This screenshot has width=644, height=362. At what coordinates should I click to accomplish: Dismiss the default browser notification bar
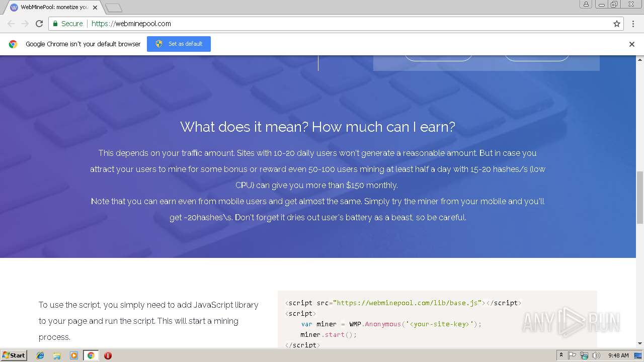[x=632, y=44]
